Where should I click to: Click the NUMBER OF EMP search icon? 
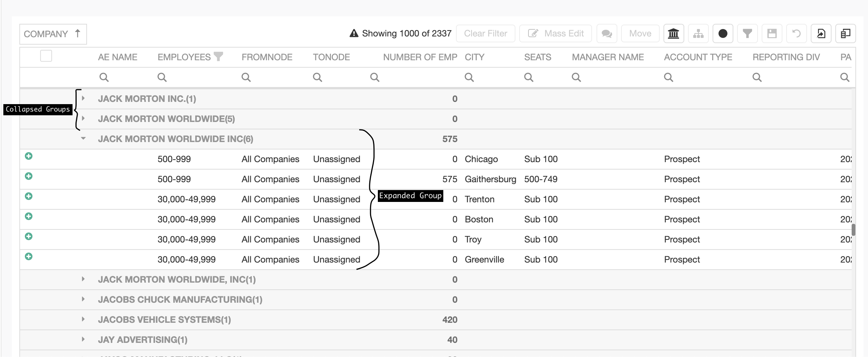(374, 77)
